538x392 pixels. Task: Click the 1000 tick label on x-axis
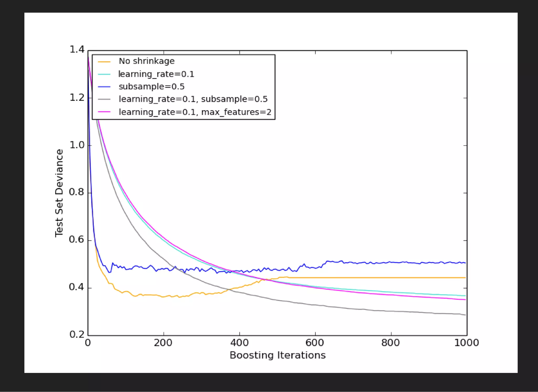466,343
